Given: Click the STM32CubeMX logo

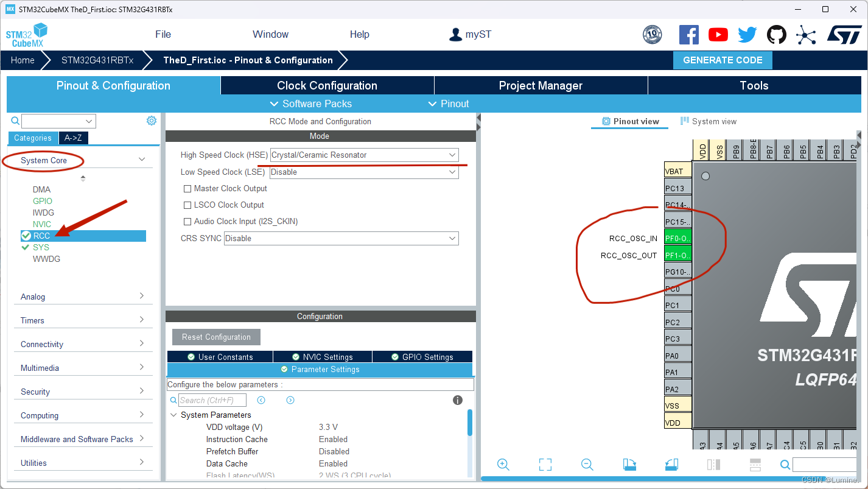Looking at the screenshot, I should click(26, 35).
